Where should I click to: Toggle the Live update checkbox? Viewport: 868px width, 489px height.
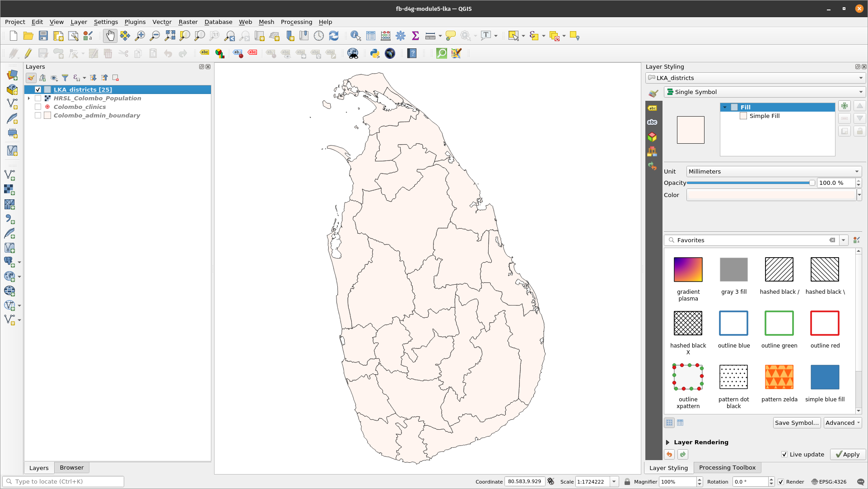(x=784, y=455)
